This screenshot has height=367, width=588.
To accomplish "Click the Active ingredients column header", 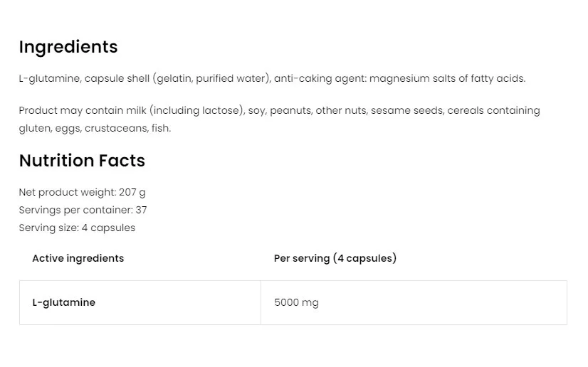I will point(78,258).
